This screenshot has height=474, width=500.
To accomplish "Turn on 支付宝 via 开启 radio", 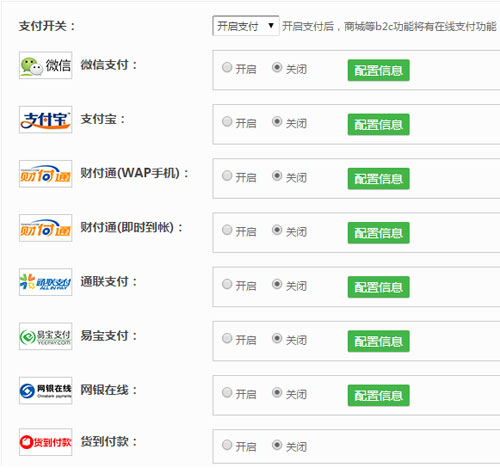I will pos(227,122).
